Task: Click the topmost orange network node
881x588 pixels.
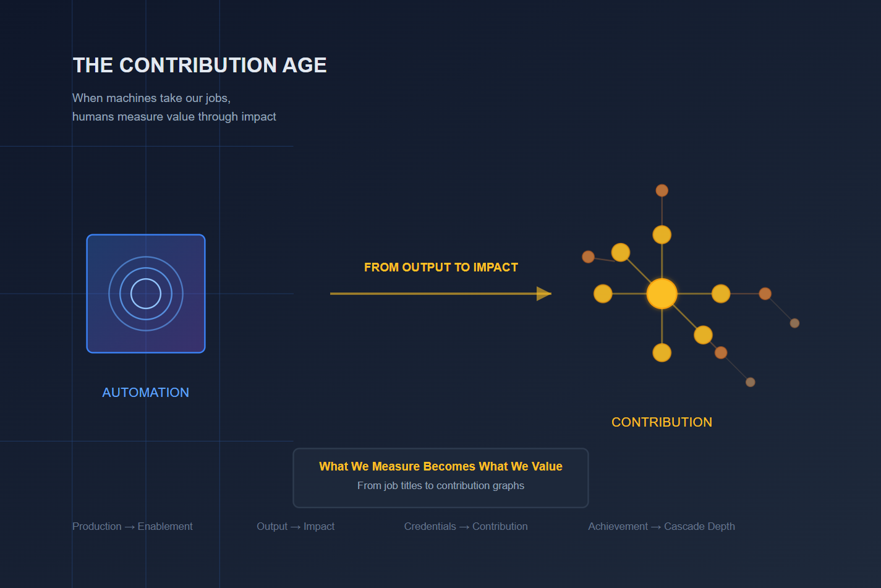Action: (x=662, y=190)
